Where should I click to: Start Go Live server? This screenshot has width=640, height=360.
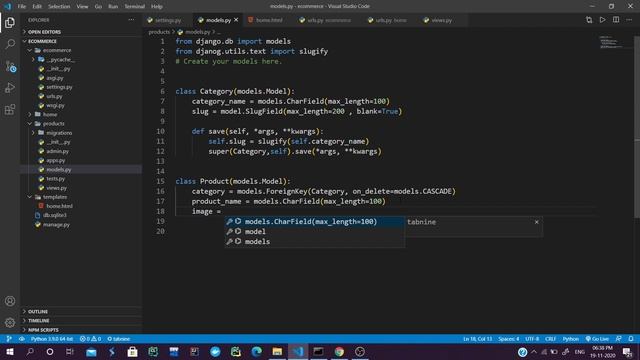(597, 339)
